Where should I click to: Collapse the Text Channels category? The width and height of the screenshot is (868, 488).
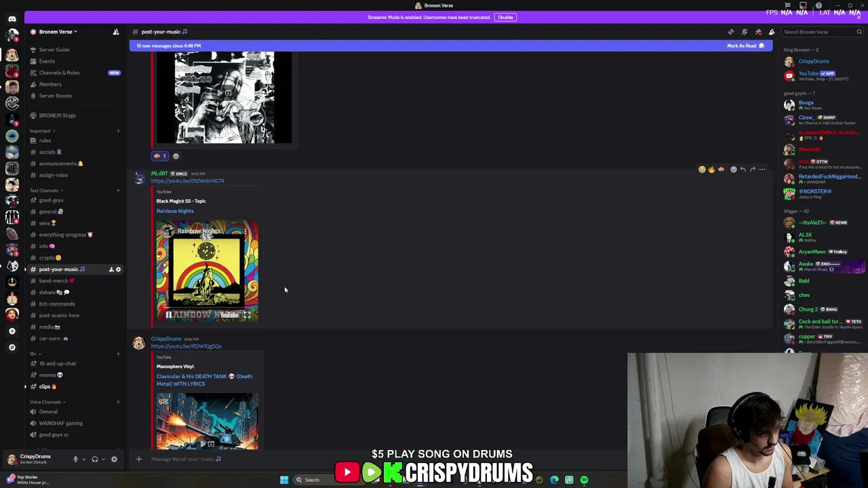coord(44,190)
